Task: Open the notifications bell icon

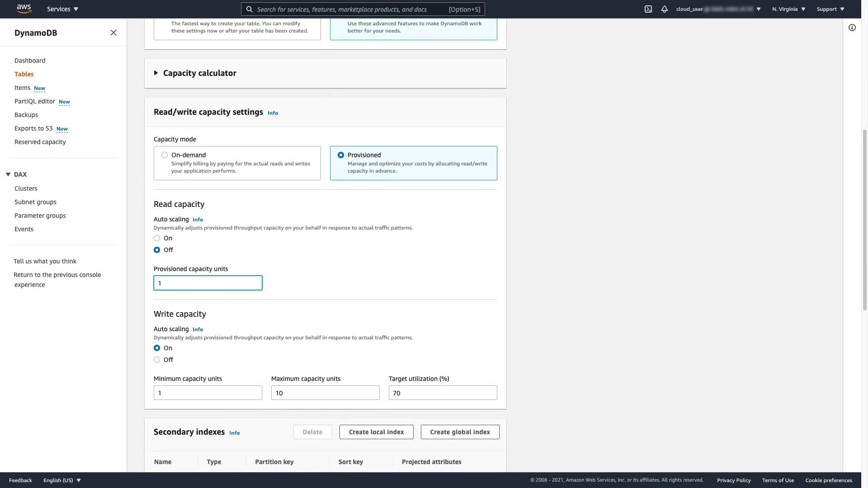Action: [664, 9]
